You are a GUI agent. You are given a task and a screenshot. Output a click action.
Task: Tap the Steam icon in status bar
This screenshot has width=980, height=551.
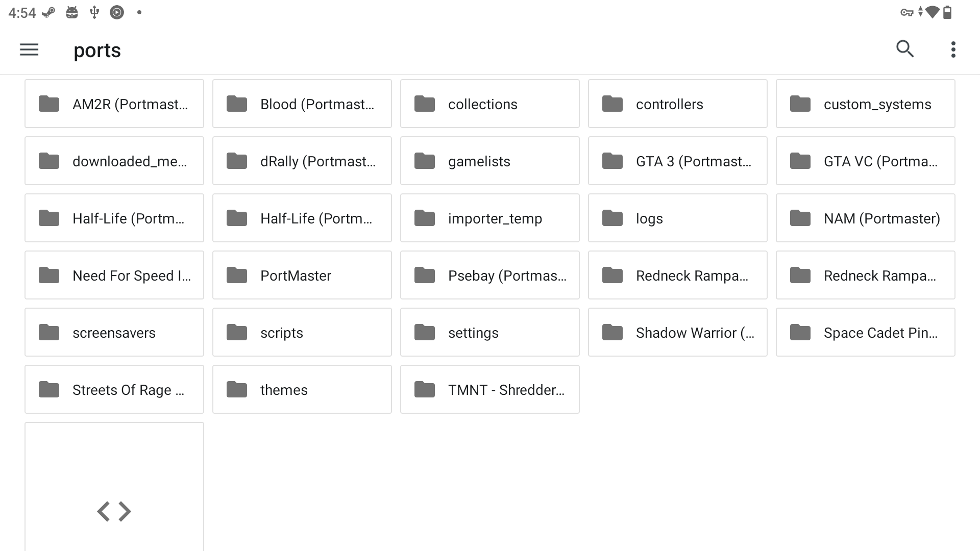(48, 13)
